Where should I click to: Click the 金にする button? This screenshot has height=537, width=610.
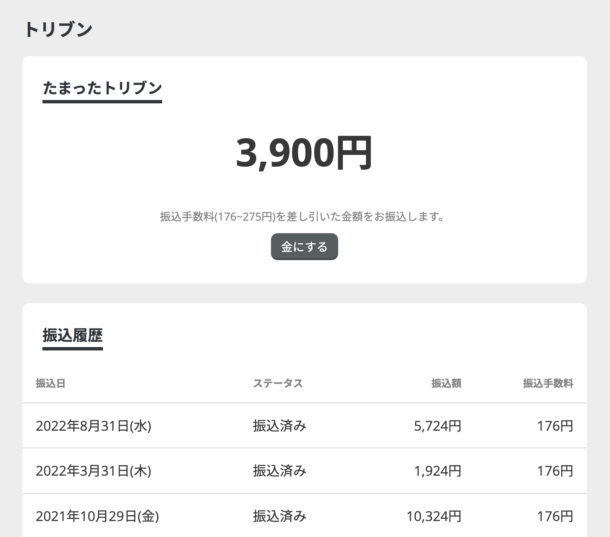pos(304,247)
